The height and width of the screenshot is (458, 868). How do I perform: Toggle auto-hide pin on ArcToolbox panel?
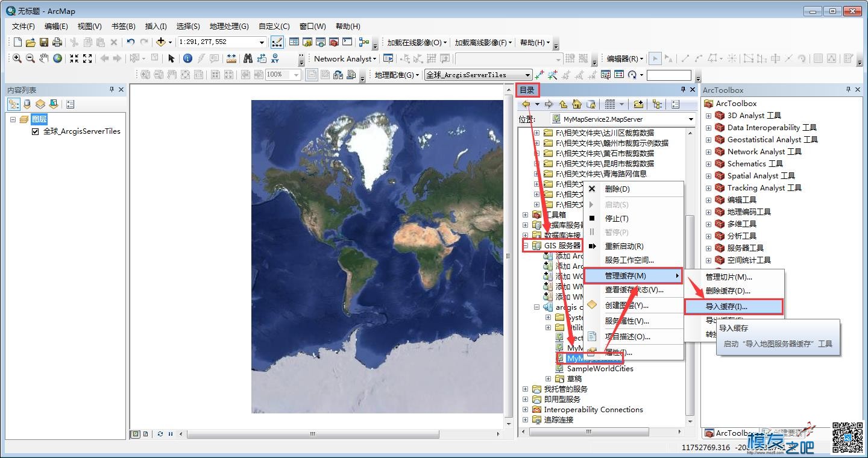[849, 89]
